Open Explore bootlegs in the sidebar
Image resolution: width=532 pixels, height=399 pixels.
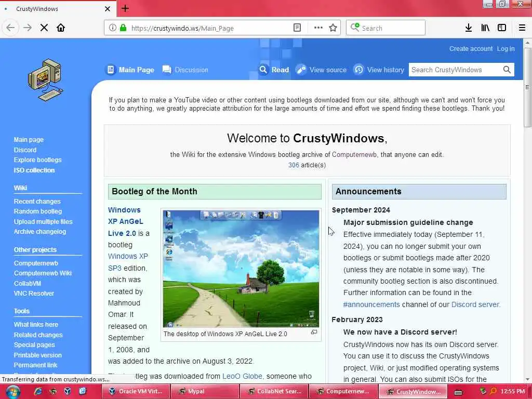(37, 160)
